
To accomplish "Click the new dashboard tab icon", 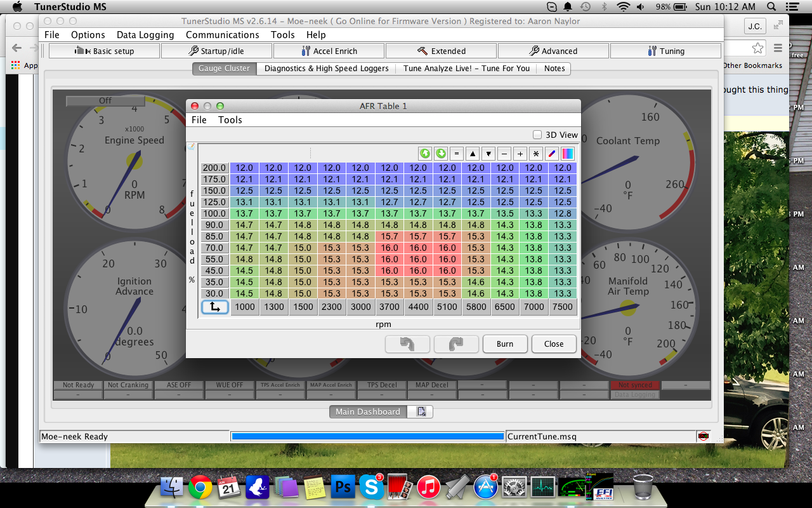I will [421, 411].
